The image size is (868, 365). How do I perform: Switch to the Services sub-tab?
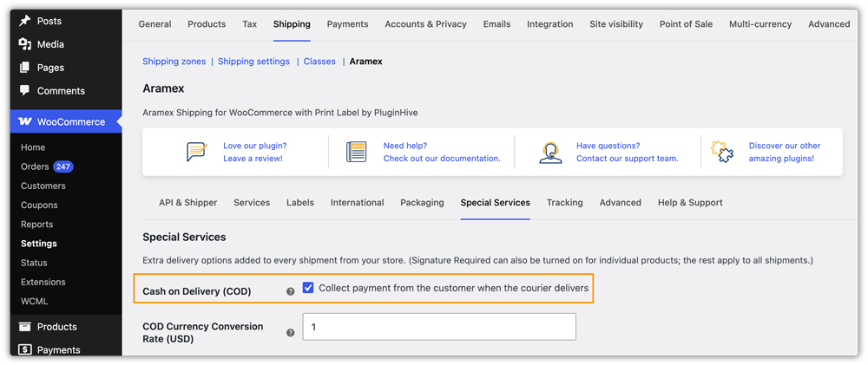click(x=252, y=202)
